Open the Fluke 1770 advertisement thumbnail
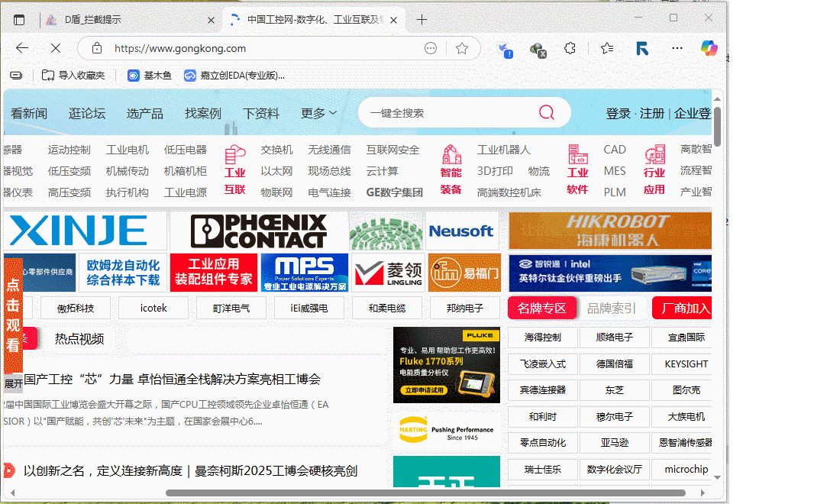This screenshot has width=814, height=504. 446,365
